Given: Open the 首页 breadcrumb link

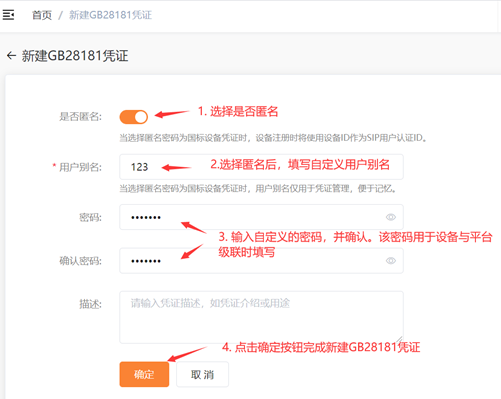Looking at the screenshot, I should (42, 15).
